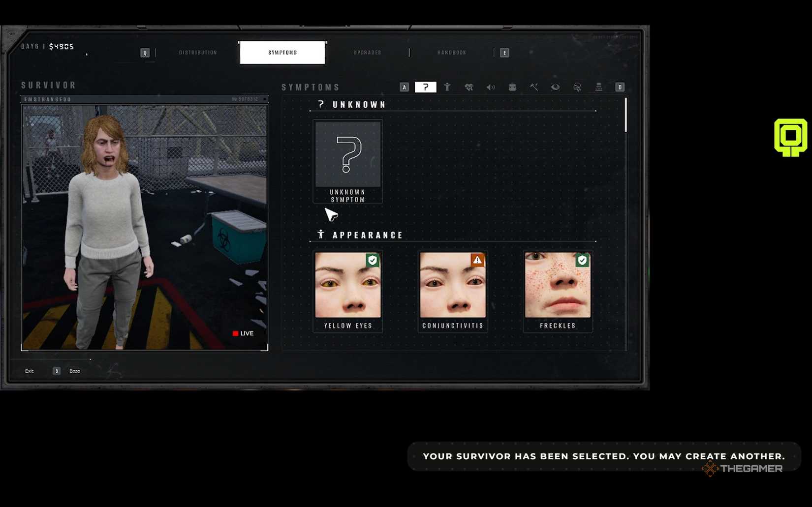This screenshot has height=507, width=812.
Task: Open the medkit symptoms category icon
Action: click(x=512, y=87)
